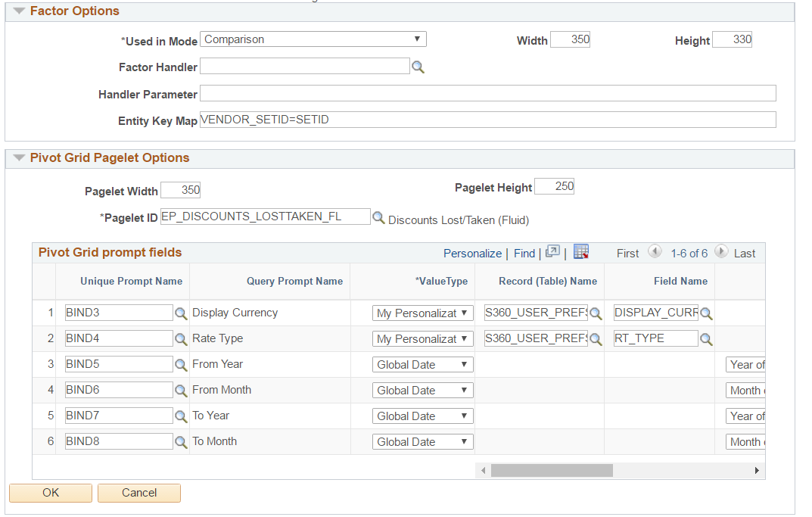Open the RT_TYPE field name lookup

point(707,338)
